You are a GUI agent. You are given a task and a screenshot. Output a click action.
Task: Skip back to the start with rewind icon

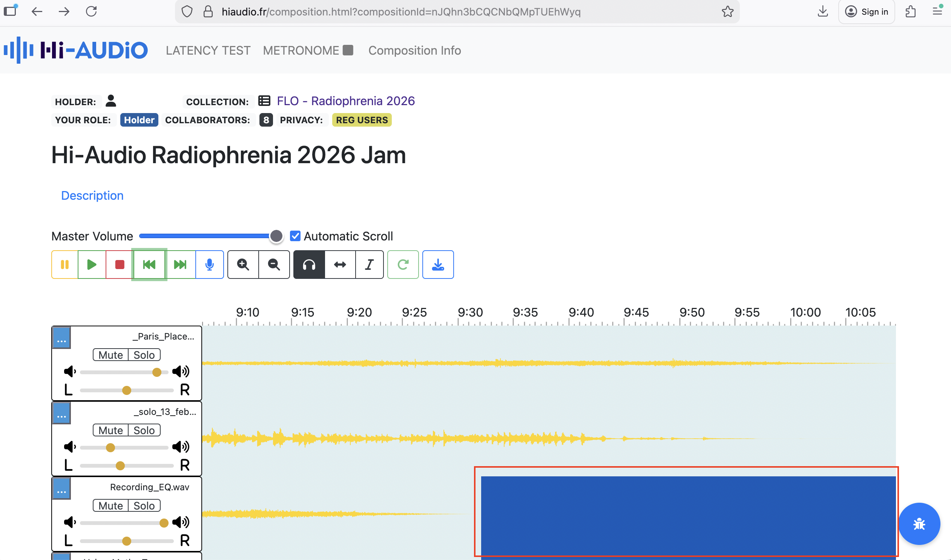[x=149, y=265]
